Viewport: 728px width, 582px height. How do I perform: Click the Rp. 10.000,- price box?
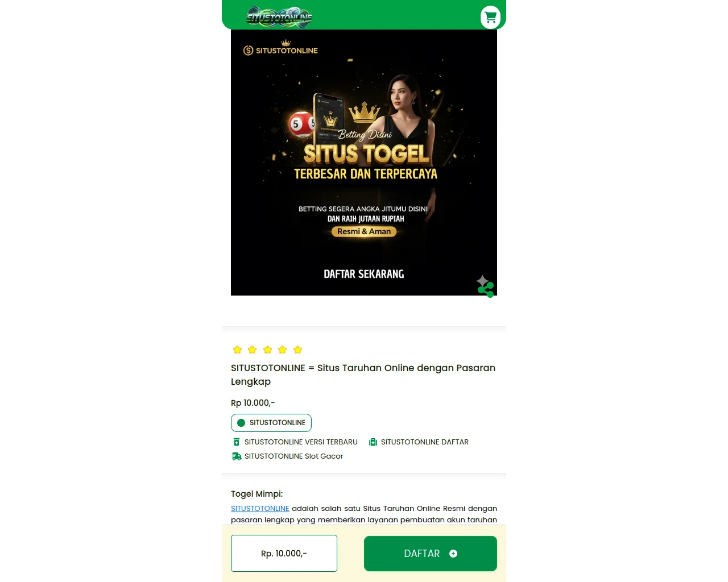284,553
